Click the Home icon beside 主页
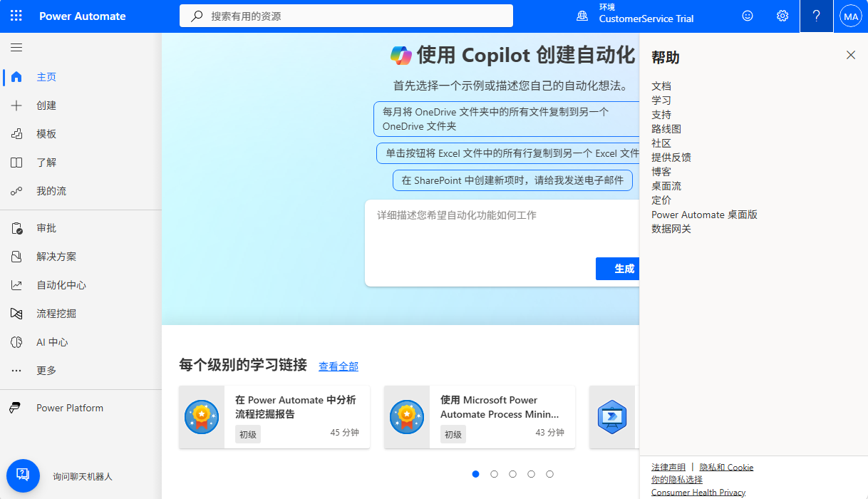 (x=16, y=77)
